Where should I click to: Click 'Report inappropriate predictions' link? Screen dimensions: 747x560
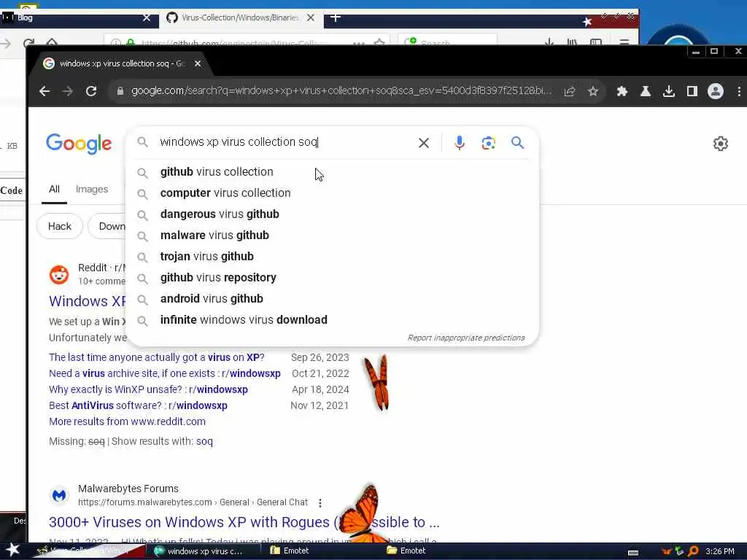(x=466, y=338)
